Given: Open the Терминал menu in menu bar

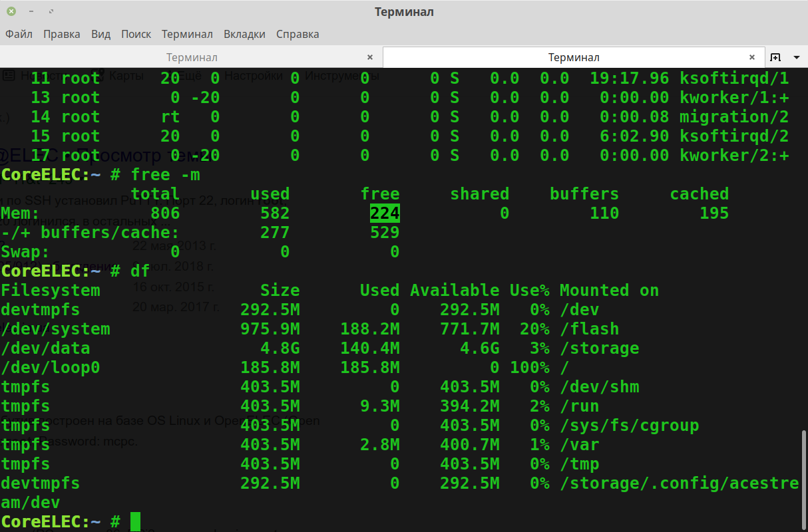Looking at the screenshot, I should point(187,34).
